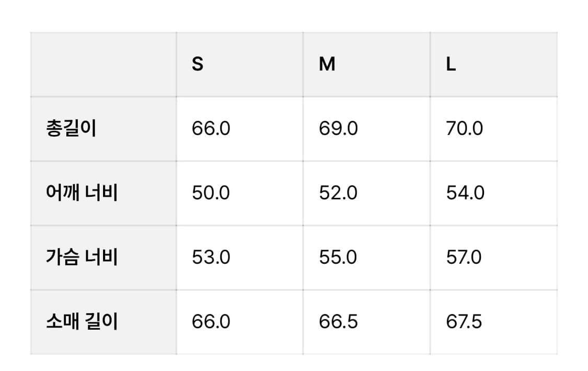Click the 69.0 total length cell
This screenshot has width=588, height=371.
(x=338, y=129)
